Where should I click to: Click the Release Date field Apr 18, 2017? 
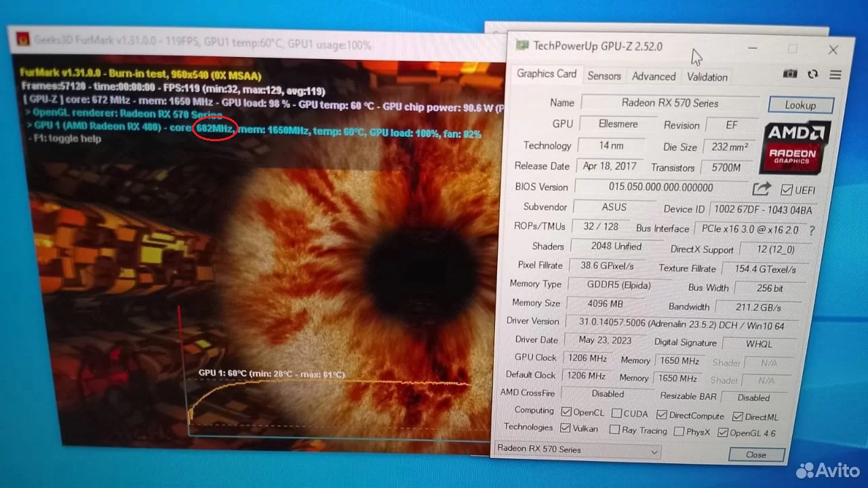pyautogui.click(x=609, y=166)
